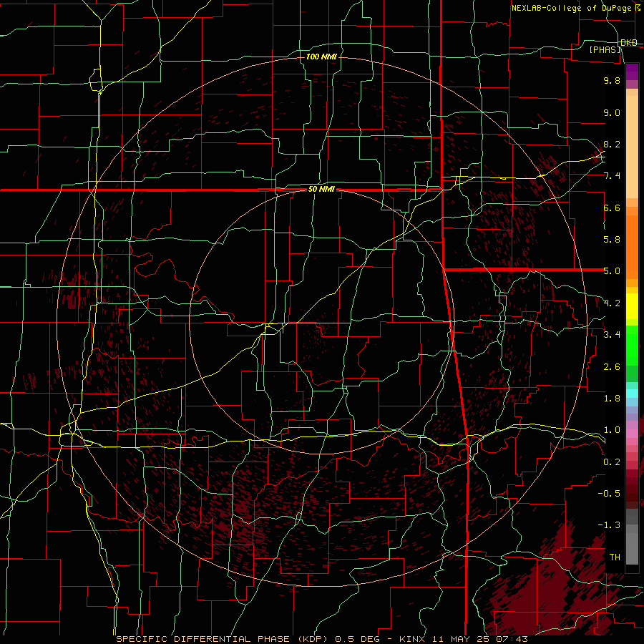The height and width of the screenshot is (644, 644).
Task: Click the yellow segment of the color bar
Action: pos(632,306)
